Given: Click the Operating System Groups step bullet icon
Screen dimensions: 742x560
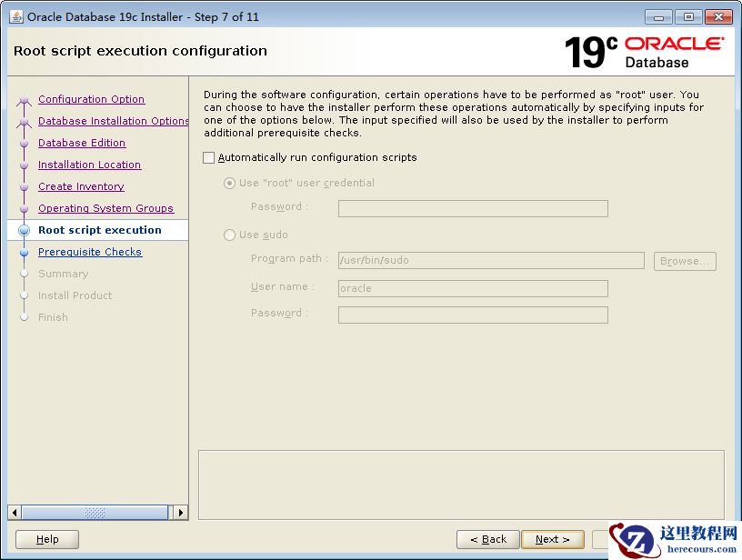Looking at the screenshot, I should tap(25, 208).
